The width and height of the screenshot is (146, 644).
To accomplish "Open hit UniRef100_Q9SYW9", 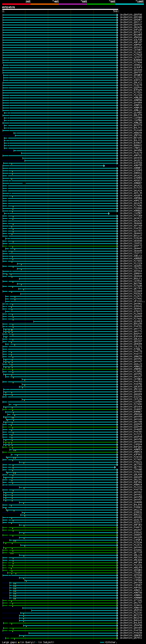I will click(131, 17).
